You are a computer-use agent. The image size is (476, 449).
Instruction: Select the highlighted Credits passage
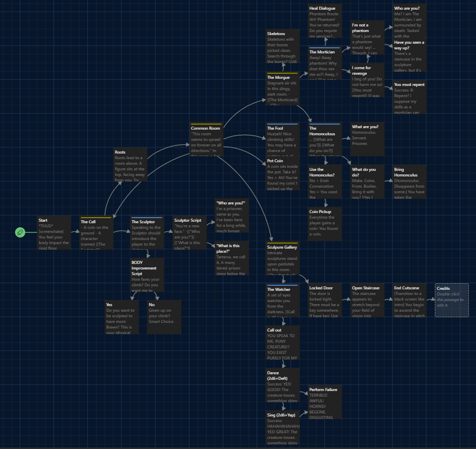pos(452,301)
